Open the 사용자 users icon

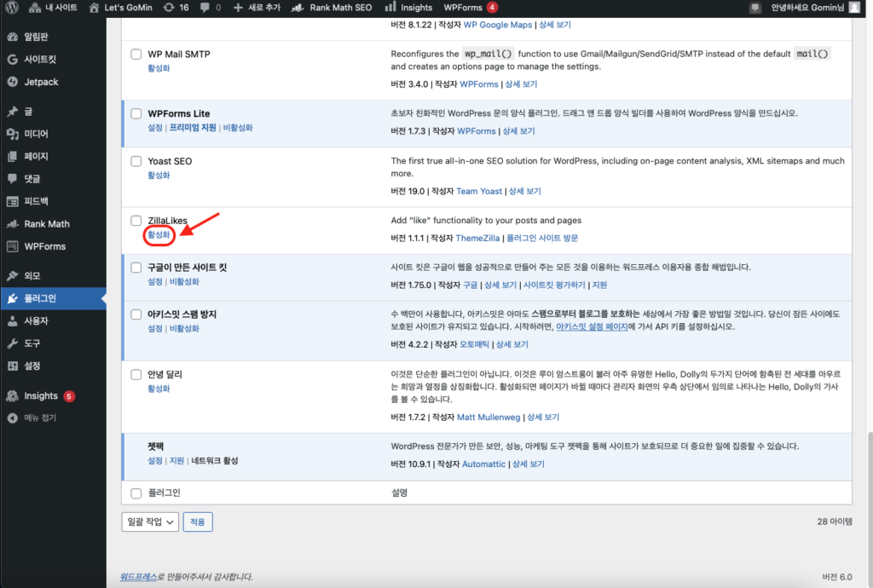tap(12, 321)
